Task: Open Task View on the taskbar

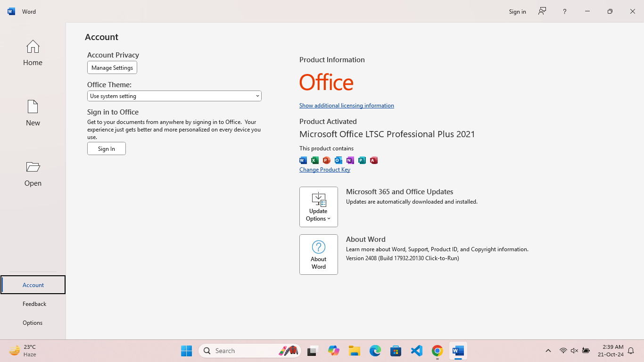Action: point(313,351)
